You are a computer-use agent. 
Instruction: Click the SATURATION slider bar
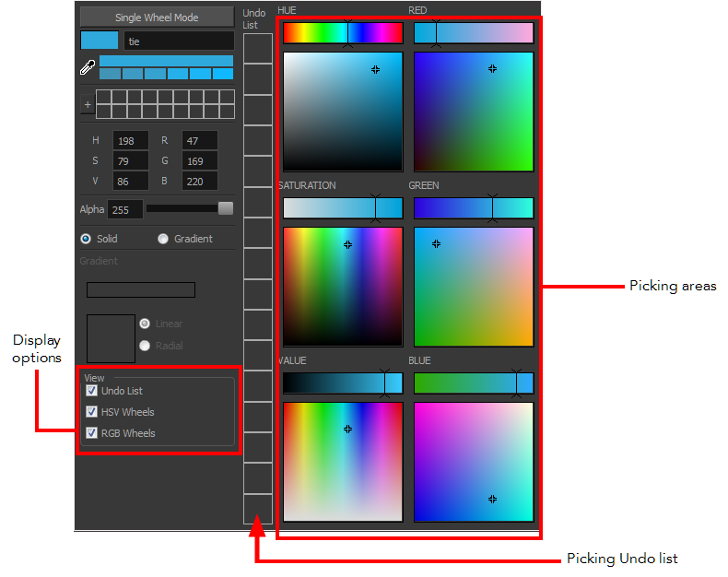(x=342, y=208)
